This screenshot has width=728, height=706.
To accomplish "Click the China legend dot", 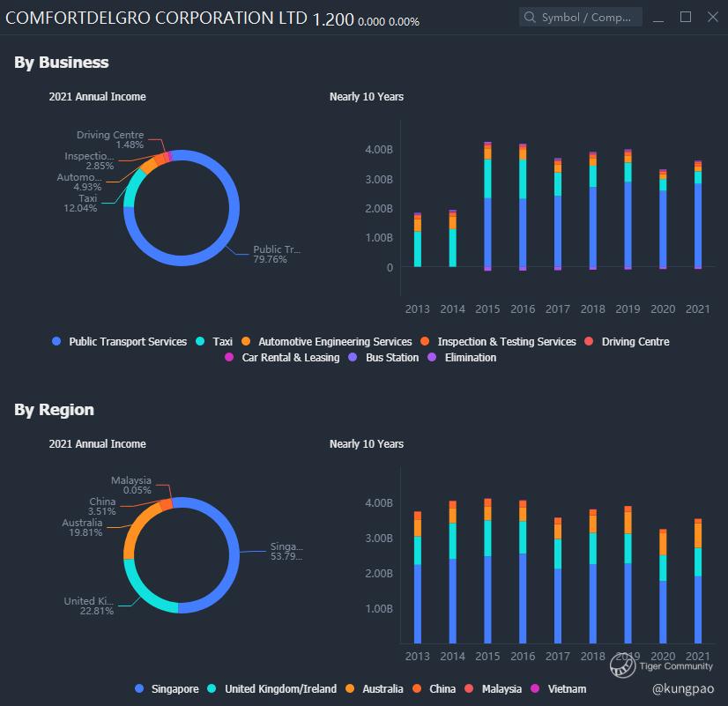I will (417, 688).
